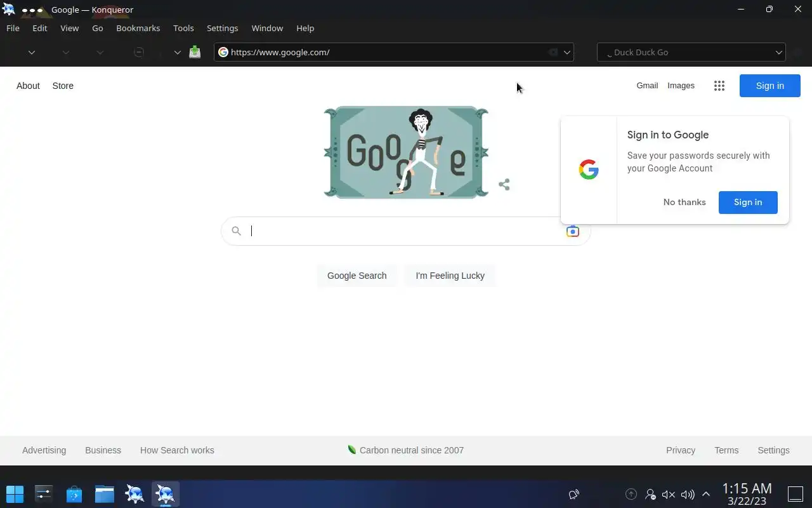
Task: Click the share icon beside the Doodle
Action: point(504,185)
